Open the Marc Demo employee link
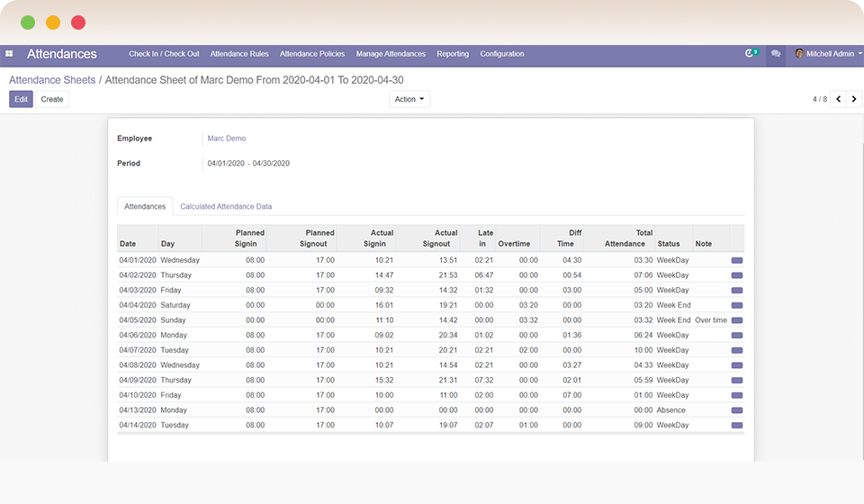864x504 pixels. coord(226,139)
